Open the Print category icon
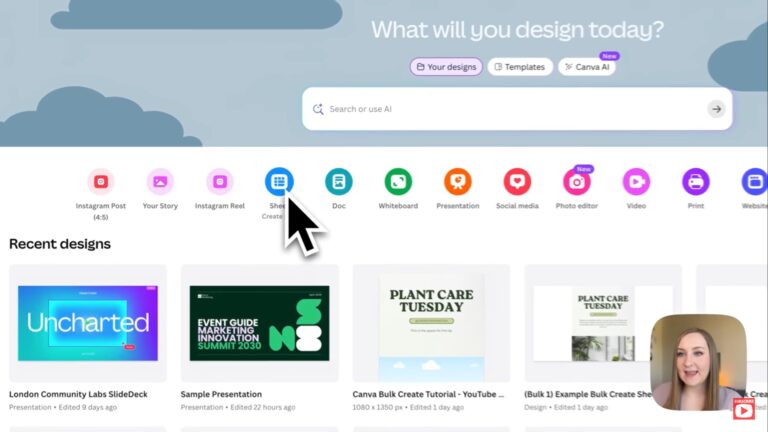 point(696,182)
